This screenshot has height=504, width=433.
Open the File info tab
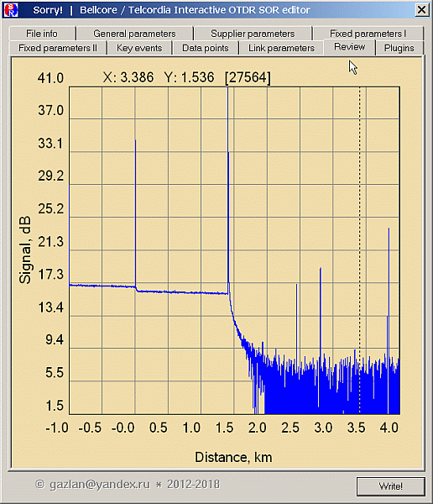42,34
